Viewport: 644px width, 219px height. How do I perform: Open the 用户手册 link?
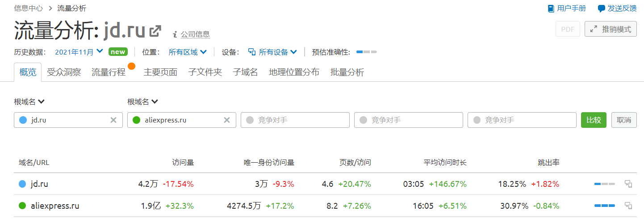coord(572,8)
